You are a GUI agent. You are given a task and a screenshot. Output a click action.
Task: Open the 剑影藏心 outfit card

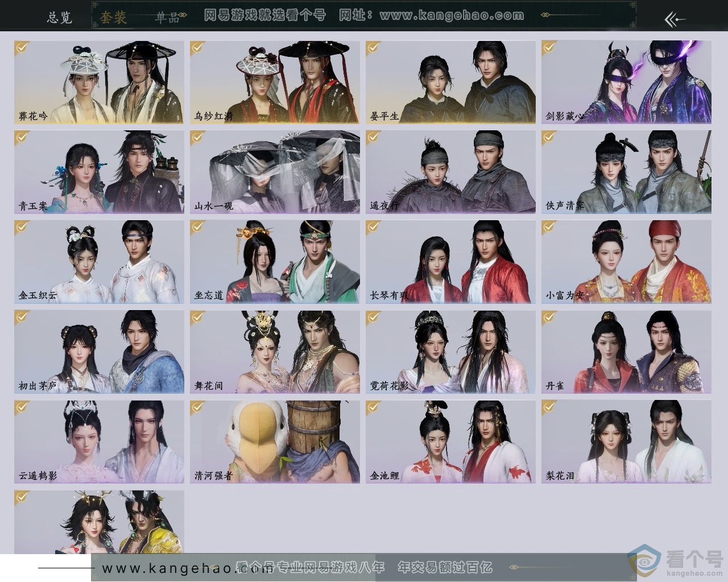pyautogui.click(x=626, y=82)
